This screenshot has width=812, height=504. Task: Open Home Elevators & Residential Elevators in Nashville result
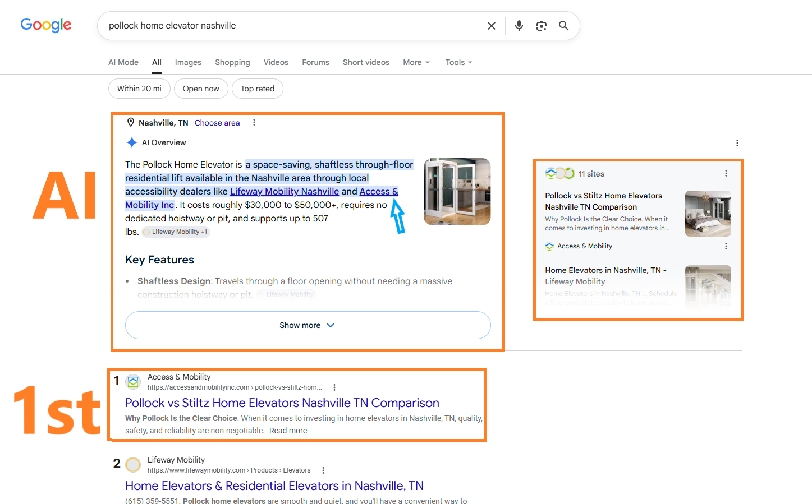click(x=274, y=485)
